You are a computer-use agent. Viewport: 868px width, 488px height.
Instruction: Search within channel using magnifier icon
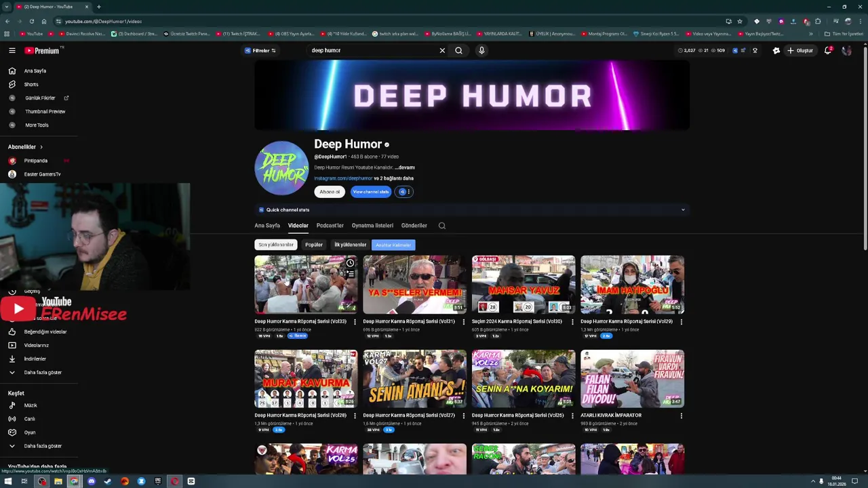441,226
